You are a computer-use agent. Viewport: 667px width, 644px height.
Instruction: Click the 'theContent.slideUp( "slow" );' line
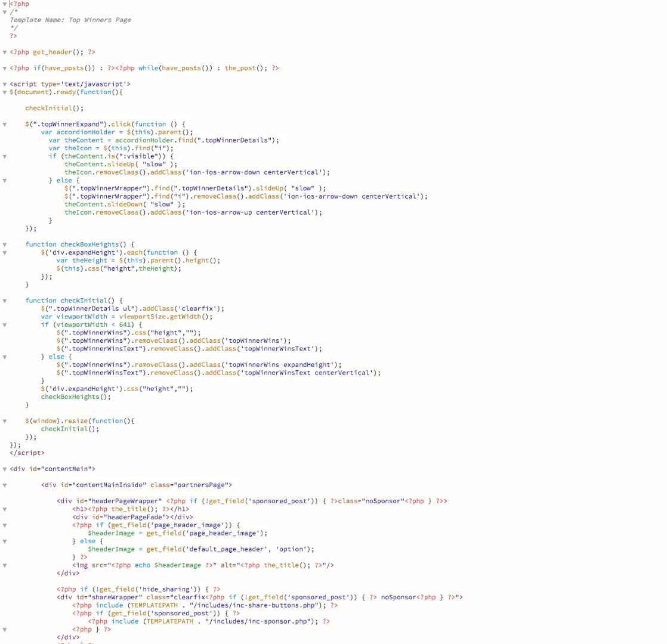click(121, 165)
